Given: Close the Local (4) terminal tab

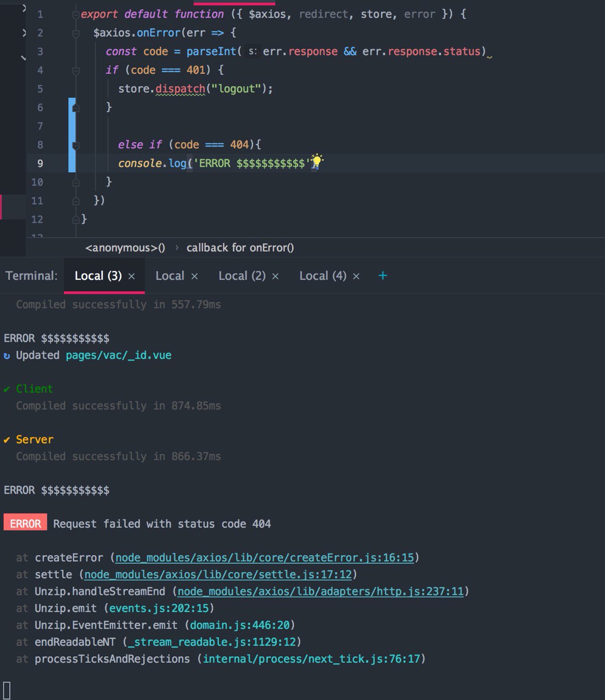Looking at the screenshot, I should 356,277.
